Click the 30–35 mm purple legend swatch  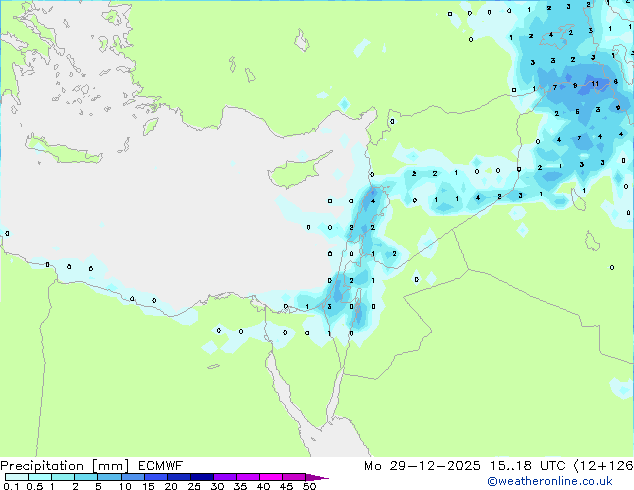pos(225,477)
